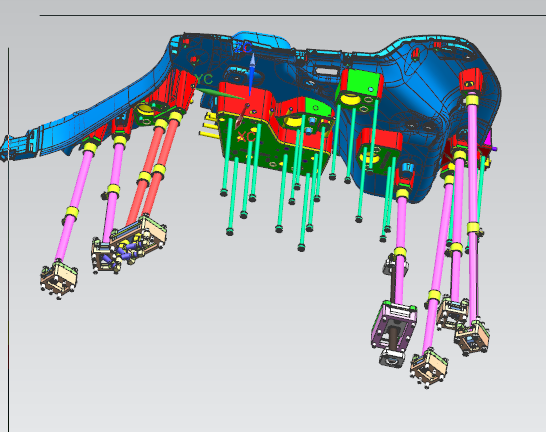Pick the light blue tab atop the part
Image resolution: width=546 pixels, height=432 pixels.
[x=262, y=39]
